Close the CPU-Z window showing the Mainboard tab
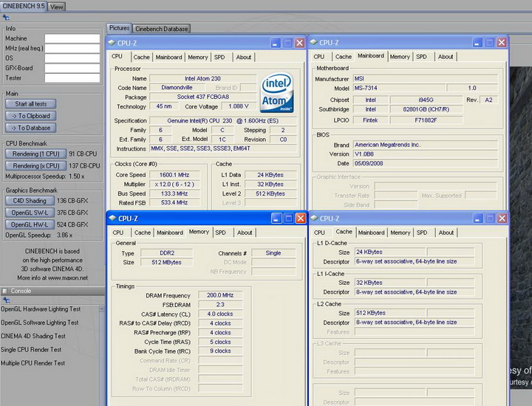This screenshot has height=406, width=532. tap(500, 43)
